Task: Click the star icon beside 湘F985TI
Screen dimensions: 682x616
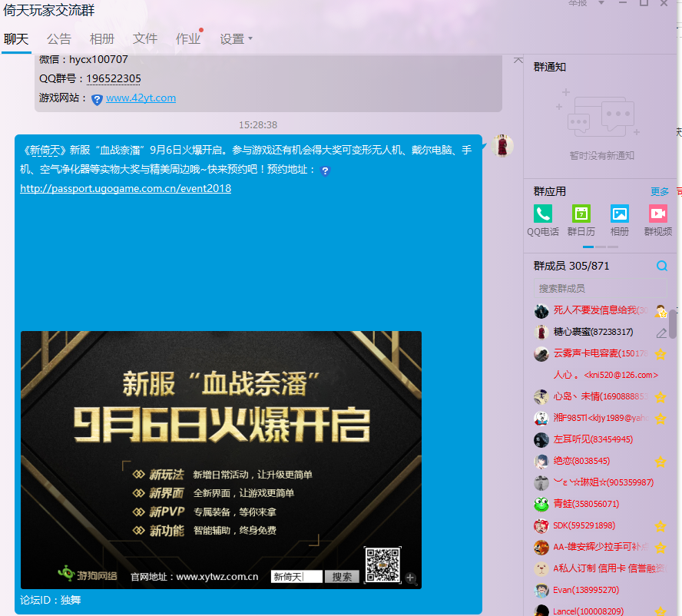Action: click(x=660, y=419)
